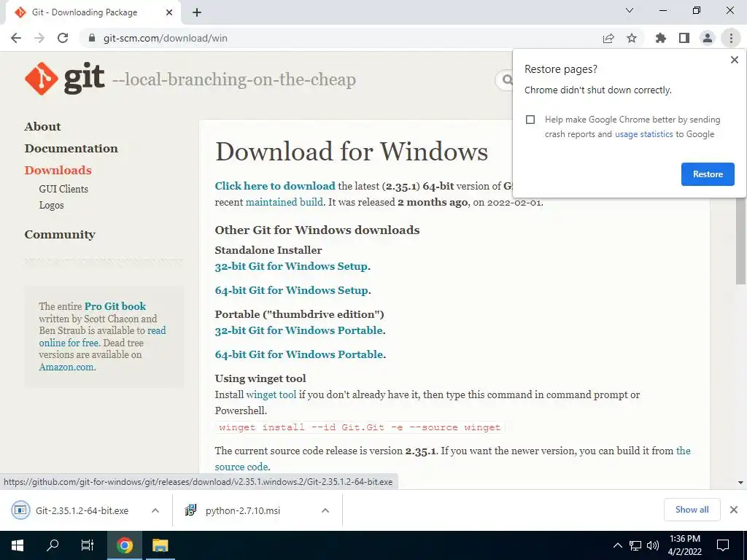The height and width of the screenshot is (560, 747).
Task: Open the notification center icon
Action: pos(723,545)
